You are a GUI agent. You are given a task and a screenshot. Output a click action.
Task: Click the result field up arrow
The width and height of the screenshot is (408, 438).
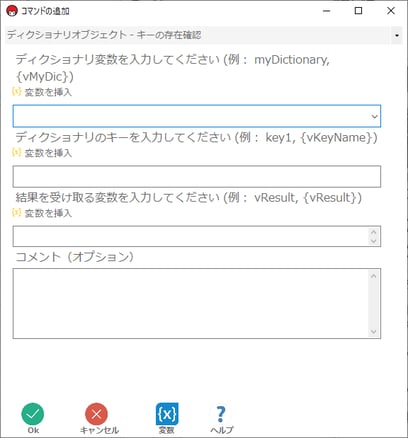coord(373,232)
